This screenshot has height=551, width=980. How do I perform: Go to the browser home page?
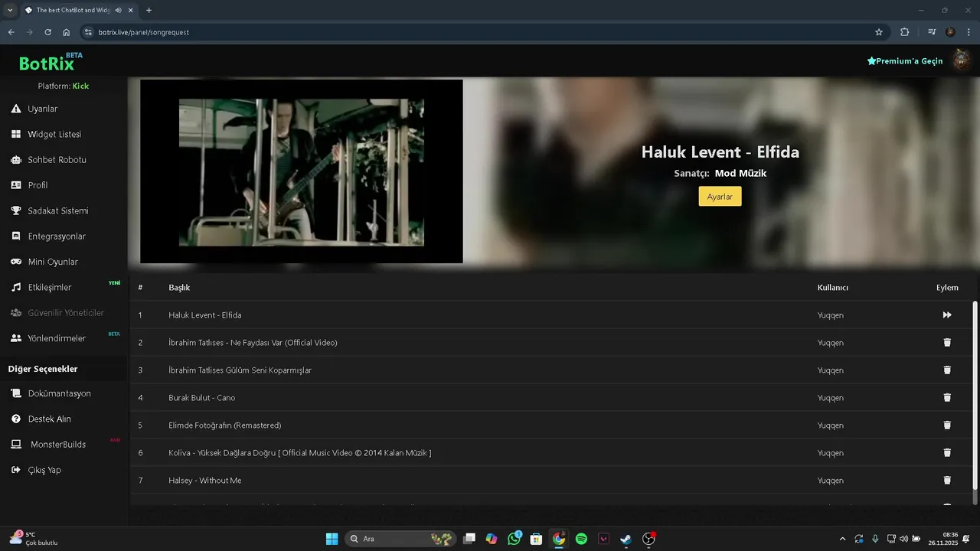tap(67, 32)
